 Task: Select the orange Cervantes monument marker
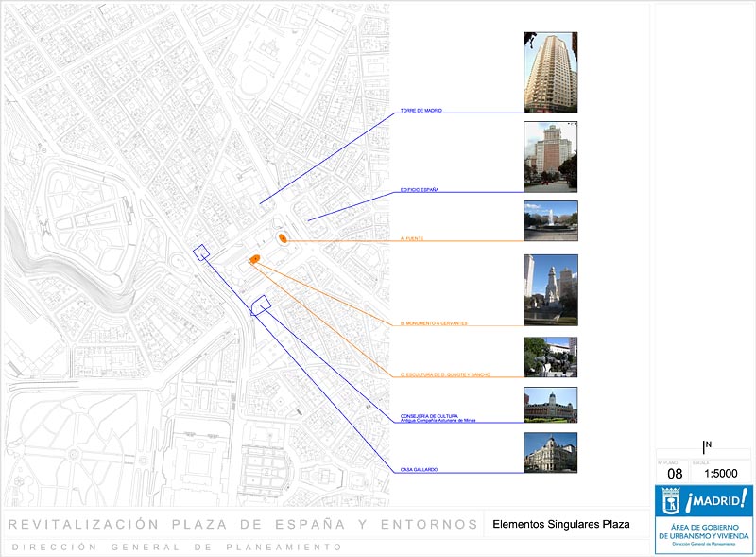point(253,258)
